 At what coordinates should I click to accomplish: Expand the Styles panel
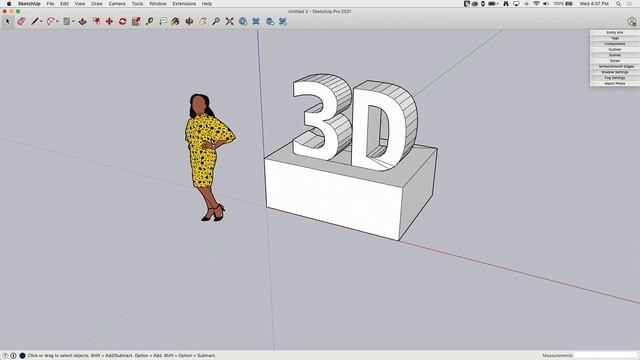pyautogui.click(x=615, y=61)
